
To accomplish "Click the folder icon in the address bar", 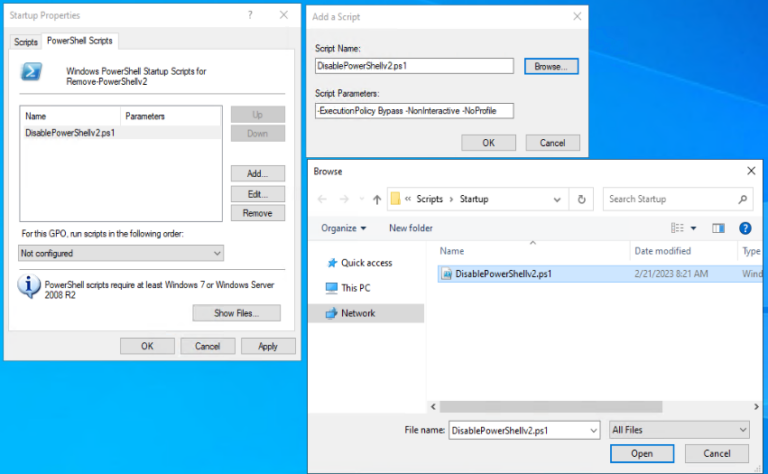I will tap(395, 199).
